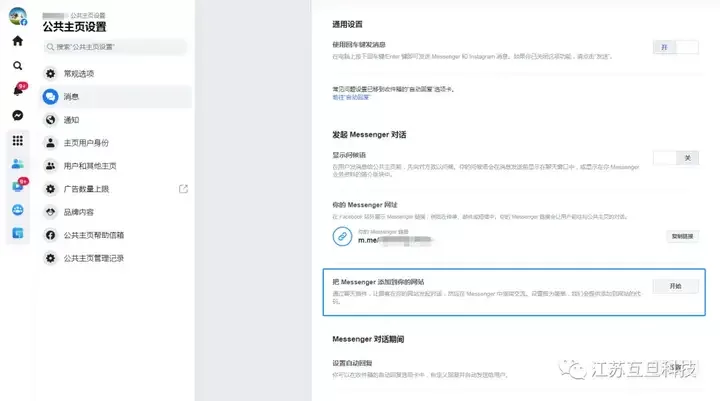Click the blue news feed page icon
The image size is (720, 401).
tap(17, 233)
